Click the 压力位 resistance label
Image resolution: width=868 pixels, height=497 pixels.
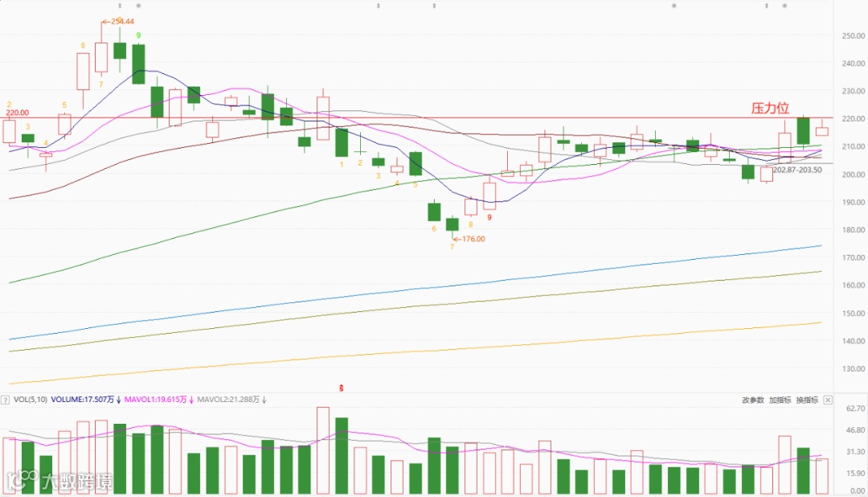tap(770, 108)
